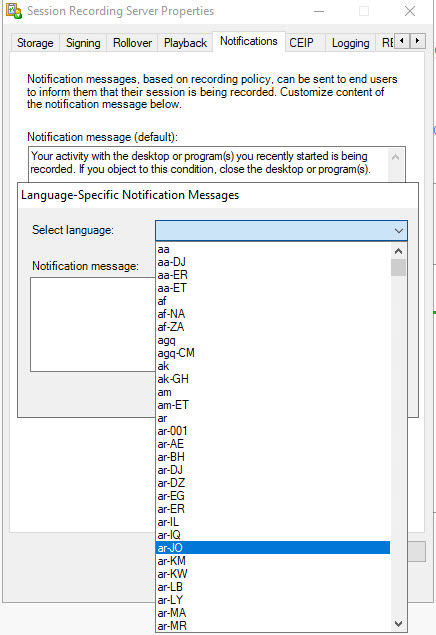Pick the 'af' language option
436x635 pixels.
(x=273, y=301)
